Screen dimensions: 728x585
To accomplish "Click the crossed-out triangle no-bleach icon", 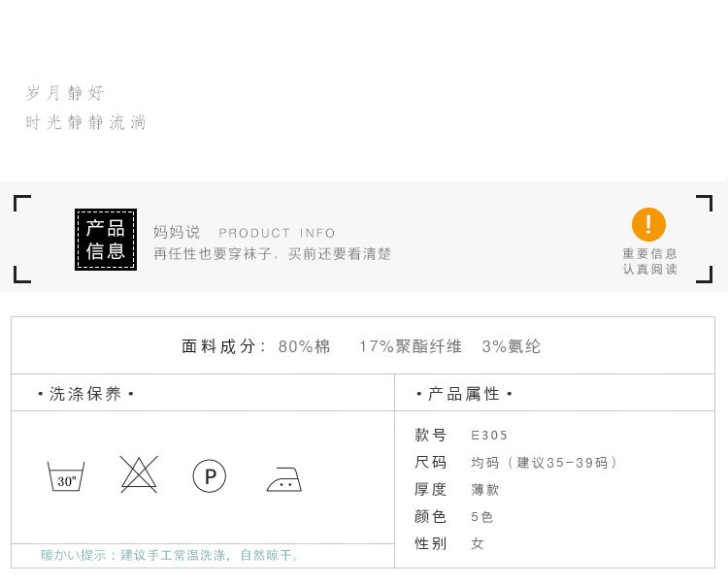I will pyautogui.click(x=139, y=474).
